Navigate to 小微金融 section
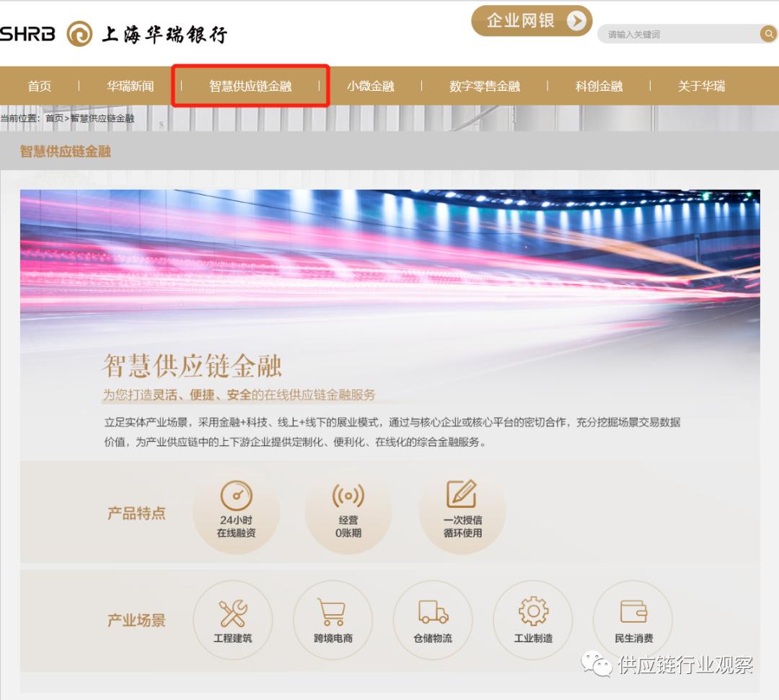The width and height of the screenshot is (779, 700). pos(371,86)
